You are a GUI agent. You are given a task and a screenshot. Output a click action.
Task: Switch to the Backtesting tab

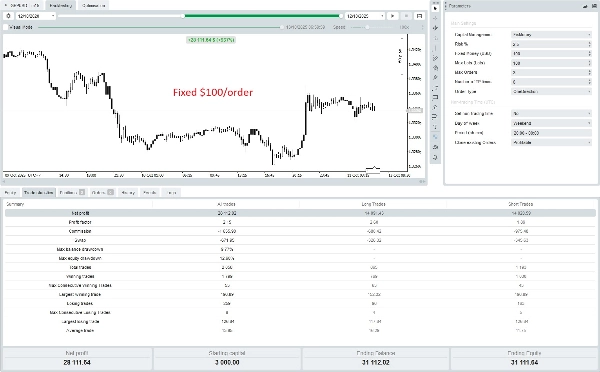[61, 6]
